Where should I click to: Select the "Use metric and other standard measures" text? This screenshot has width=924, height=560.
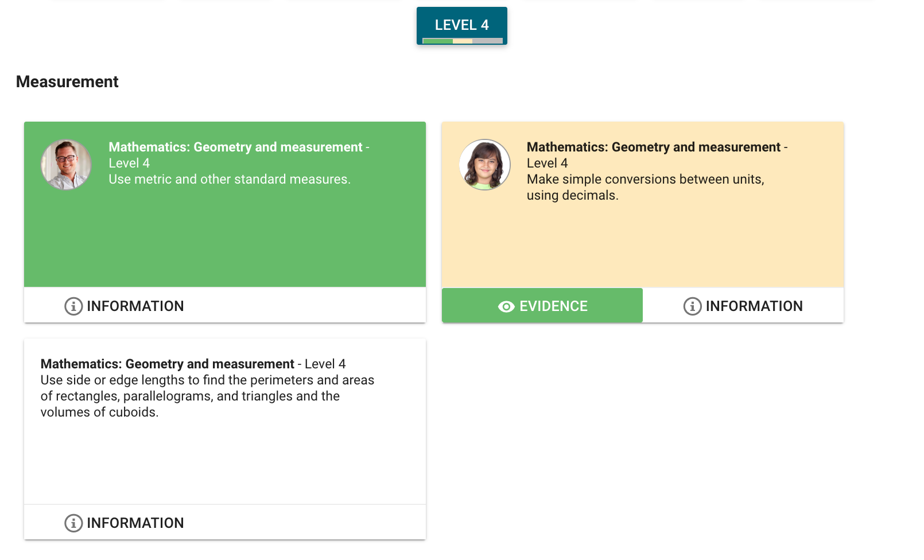point(230,180)
